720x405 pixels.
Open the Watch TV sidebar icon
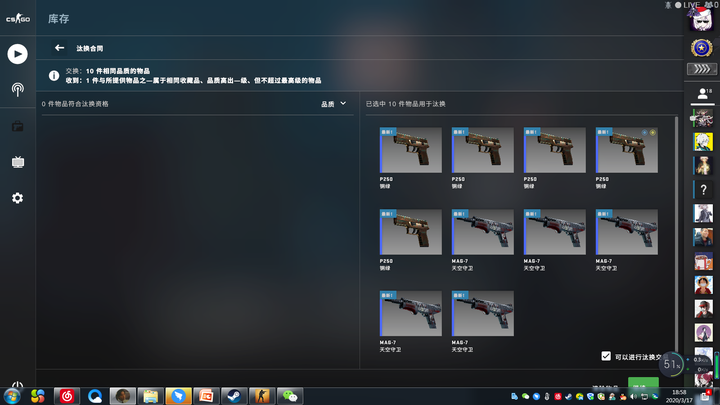tap(17, 162)
